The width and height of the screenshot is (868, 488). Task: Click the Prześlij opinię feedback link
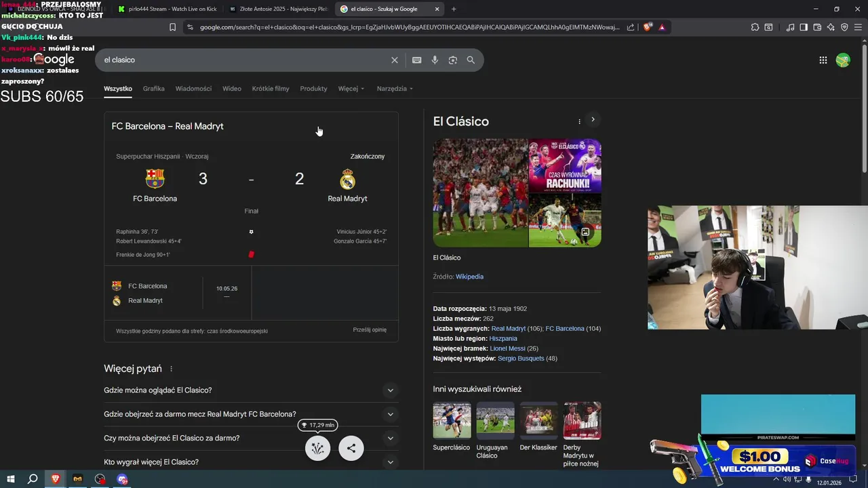point(370,330)
